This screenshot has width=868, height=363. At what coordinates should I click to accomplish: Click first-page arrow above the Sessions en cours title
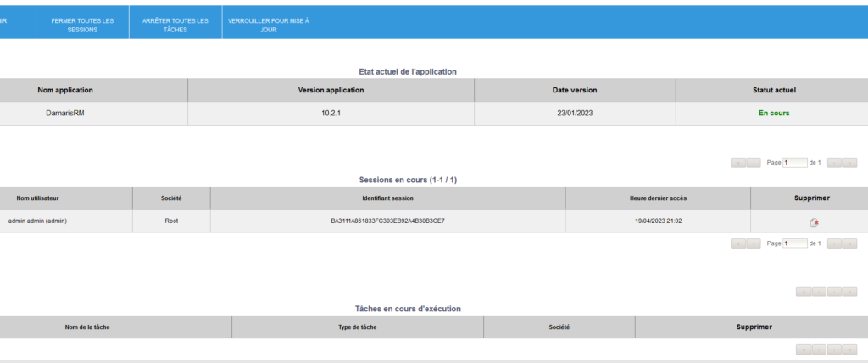coord(737,162)
